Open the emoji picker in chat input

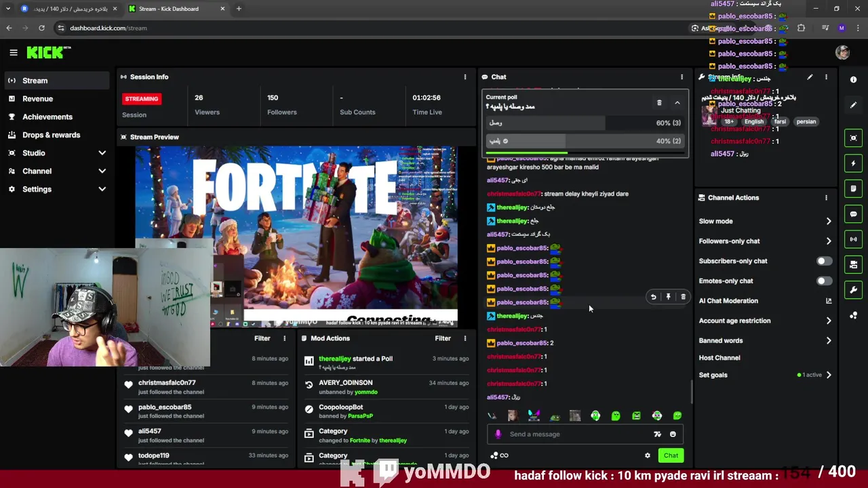[673, 434]
